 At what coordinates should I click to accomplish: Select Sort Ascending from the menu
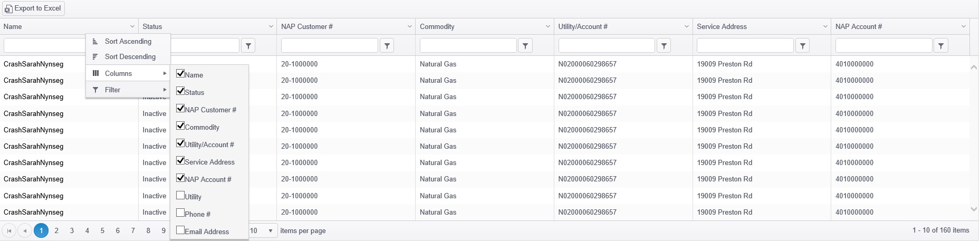click(x=128, y=41)
